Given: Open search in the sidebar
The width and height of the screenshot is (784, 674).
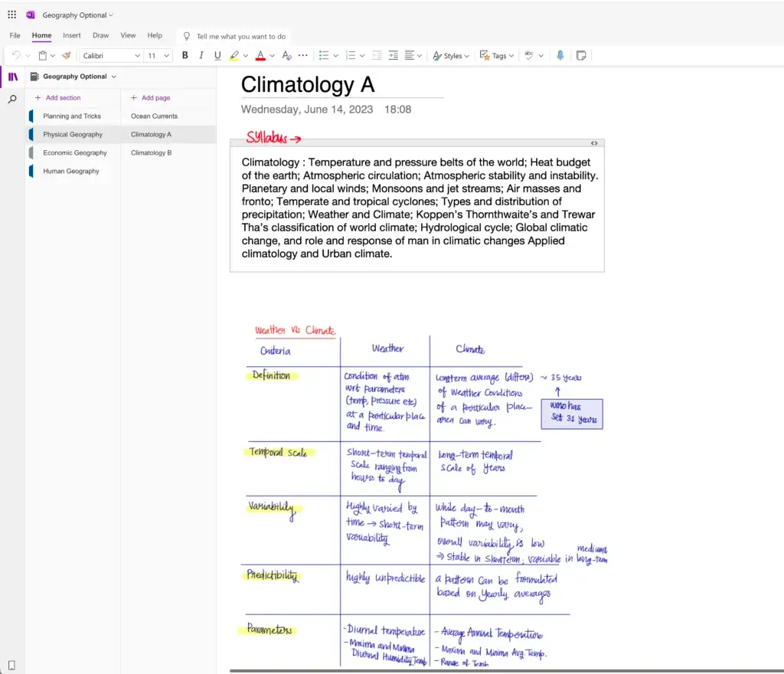Looking at the screenshot, I should (x=12, y=100).
